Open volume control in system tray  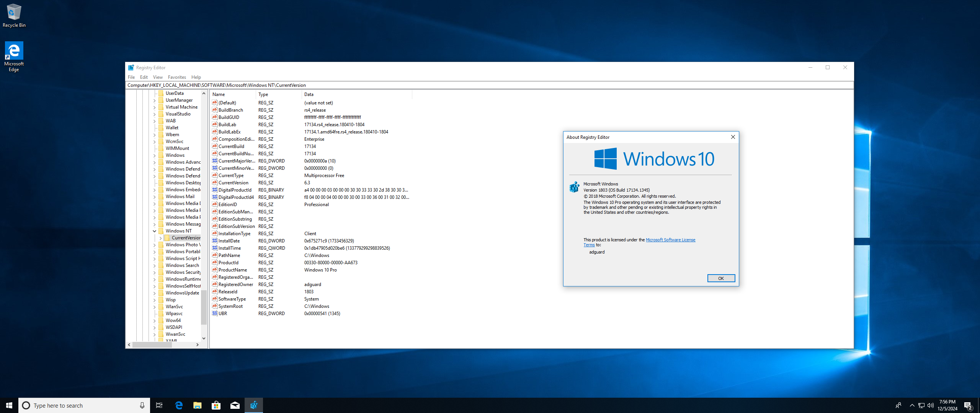931,405
